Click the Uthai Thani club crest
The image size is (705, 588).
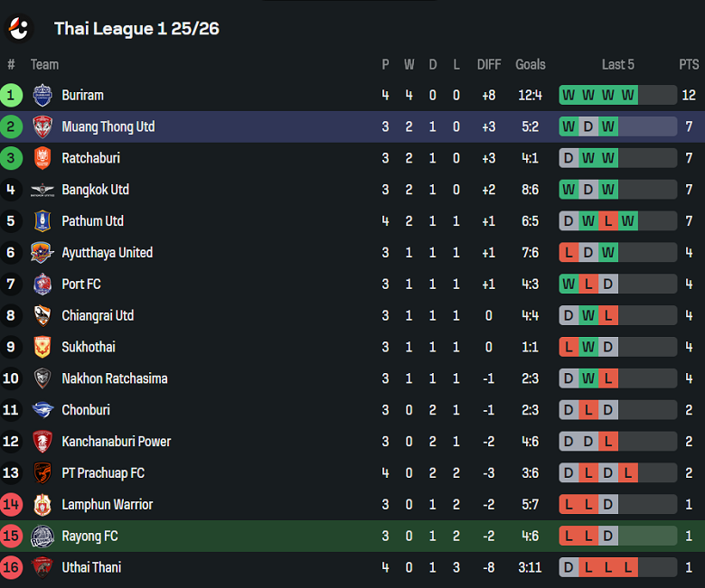coord(42,567)
